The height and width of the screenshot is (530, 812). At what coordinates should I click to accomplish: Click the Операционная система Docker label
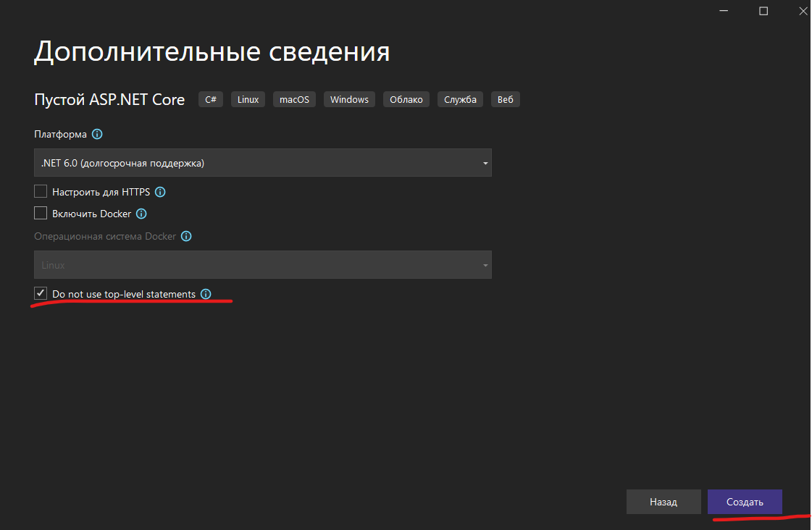coord(105,236)
